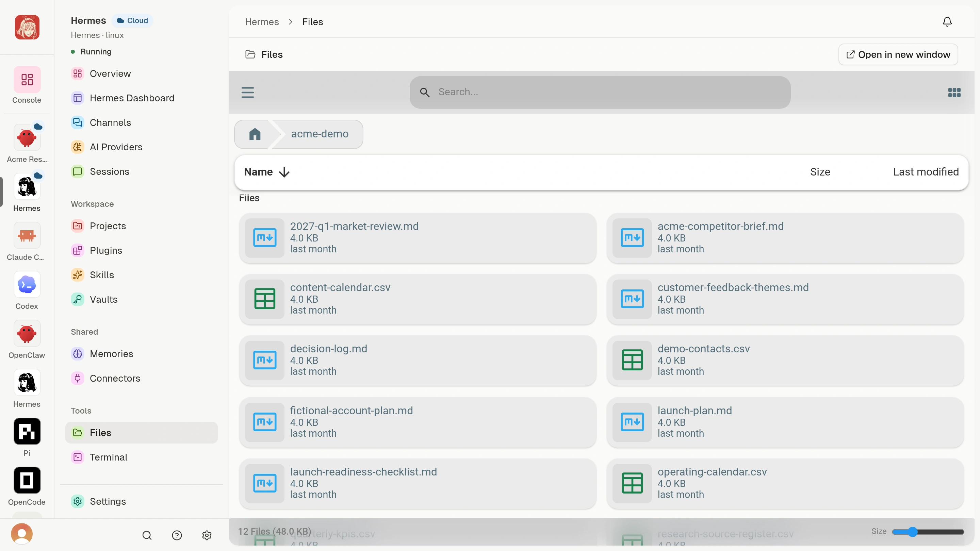Go to the home folder icon in breadcrumb

[x=255, y=134]
